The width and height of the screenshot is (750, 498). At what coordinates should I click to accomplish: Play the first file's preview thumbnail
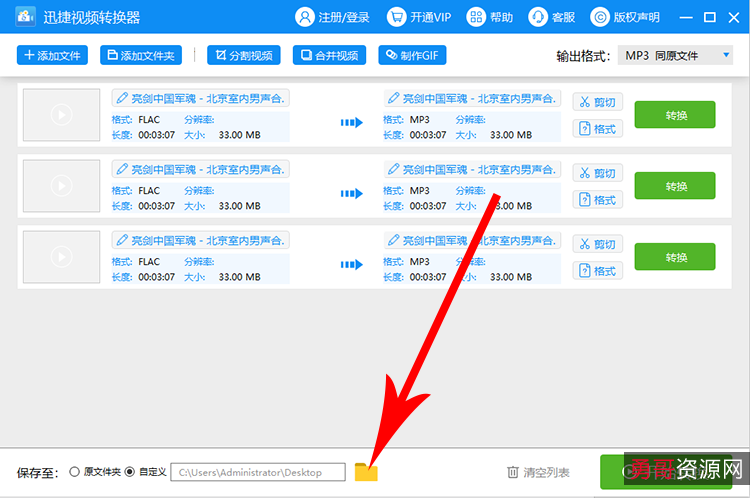[x=61, y=115]
